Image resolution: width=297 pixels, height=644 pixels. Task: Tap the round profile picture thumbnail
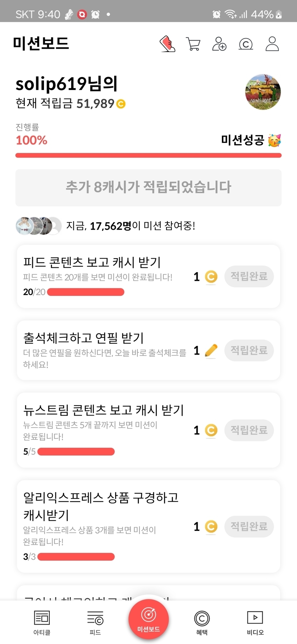[263, 92]
